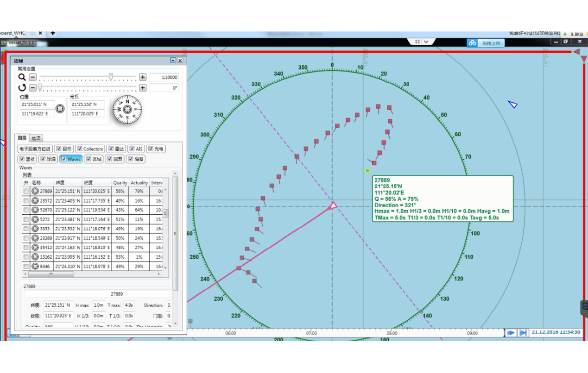Click the zoom-in plus button
Image resolution: width=588 pixels, height=373 pixels.
(x=143, y=77)
